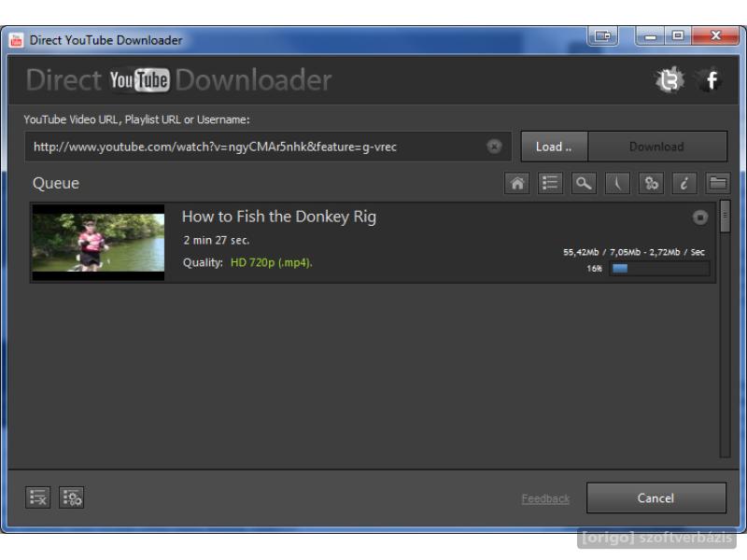The height and width of the screenshot is (560, 747).
Task: Click the Cancel button
Action: click(656, 498)
